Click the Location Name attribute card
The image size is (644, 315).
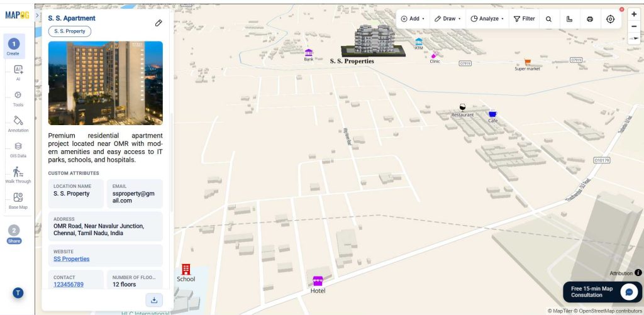pos(76,194)
